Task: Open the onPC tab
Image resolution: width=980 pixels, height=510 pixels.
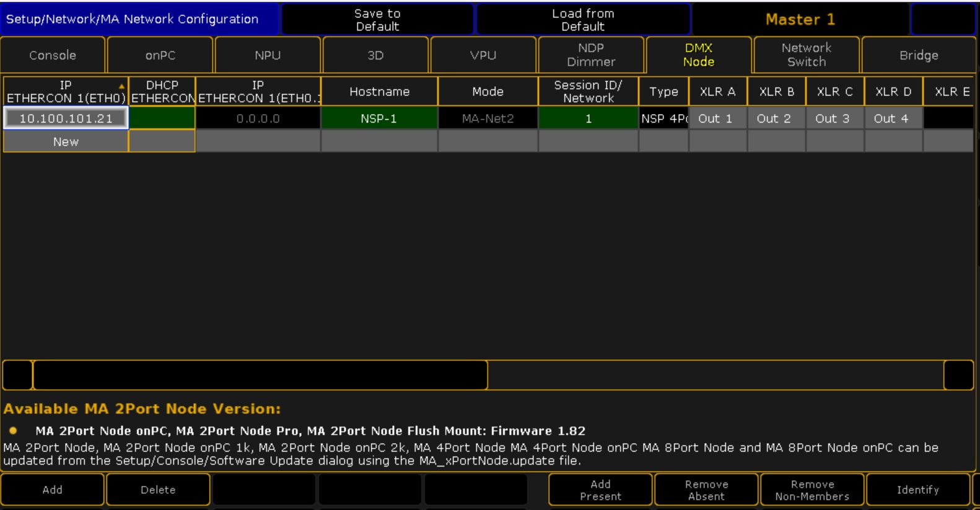Action: pos(160,55)
